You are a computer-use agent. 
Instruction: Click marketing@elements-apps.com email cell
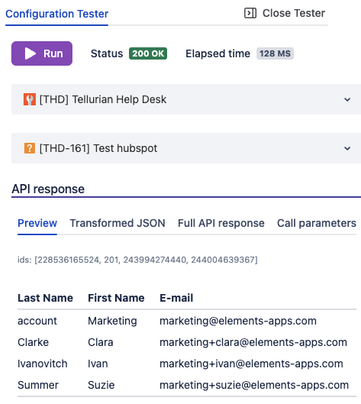pos(238,321)
